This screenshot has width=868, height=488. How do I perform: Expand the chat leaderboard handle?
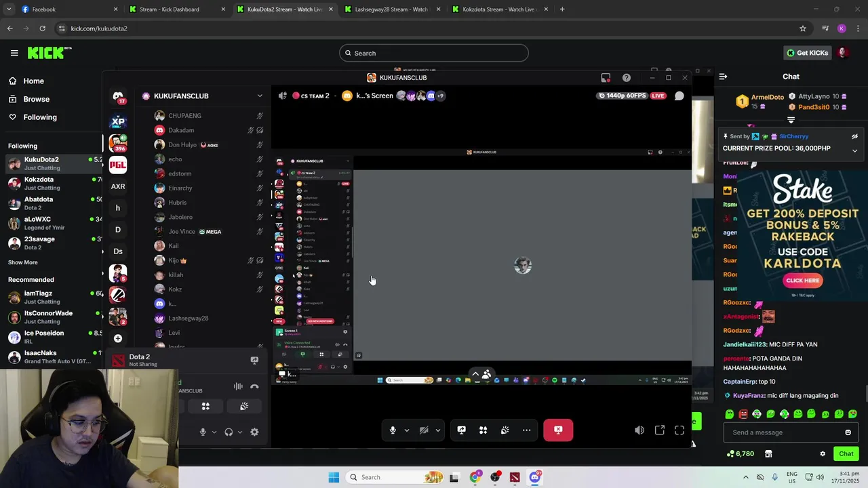point(791,120)
